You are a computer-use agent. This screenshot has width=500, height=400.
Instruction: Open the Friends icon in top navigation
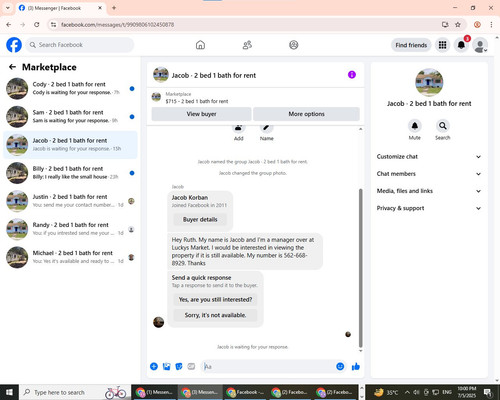coord(247,45)
